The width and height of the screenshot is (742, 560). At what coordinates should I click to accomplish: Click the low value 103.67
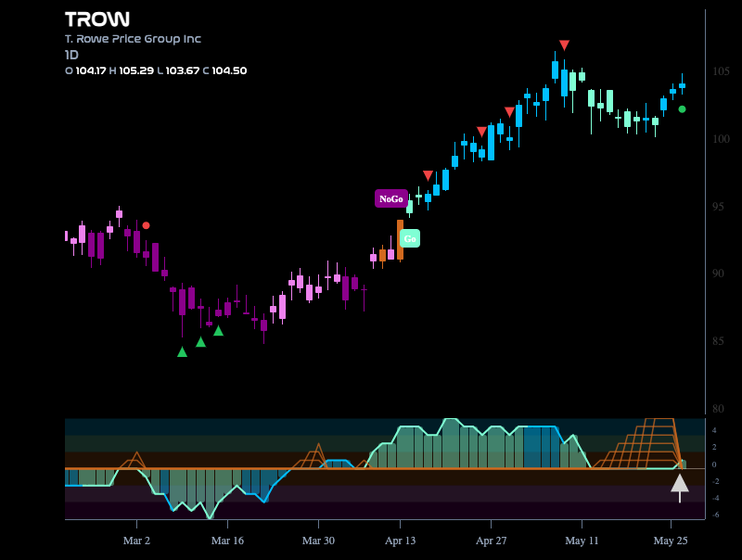click(183, 70)
